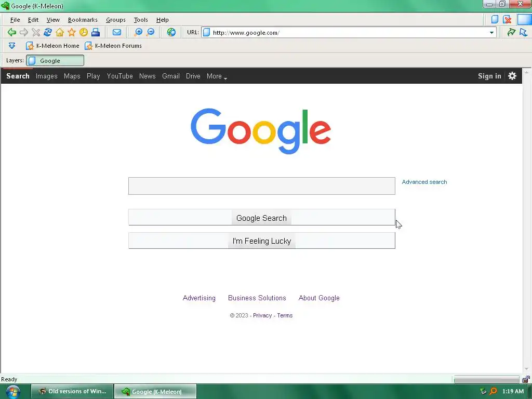This screenshot has width=532, height=399.
Task: Open the Tools menu
Action: click(x=141, y=20)
